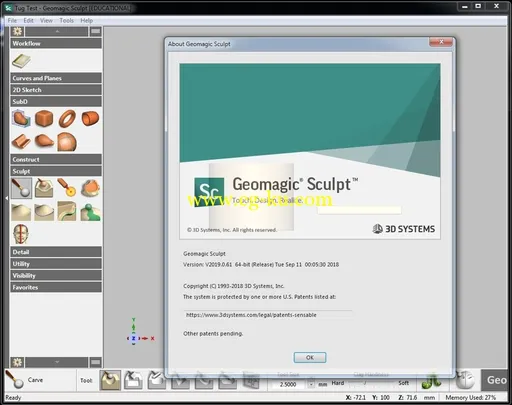Expand the 2D Sketch section
This screenshot has width=512, height=405.
point(56,90)
